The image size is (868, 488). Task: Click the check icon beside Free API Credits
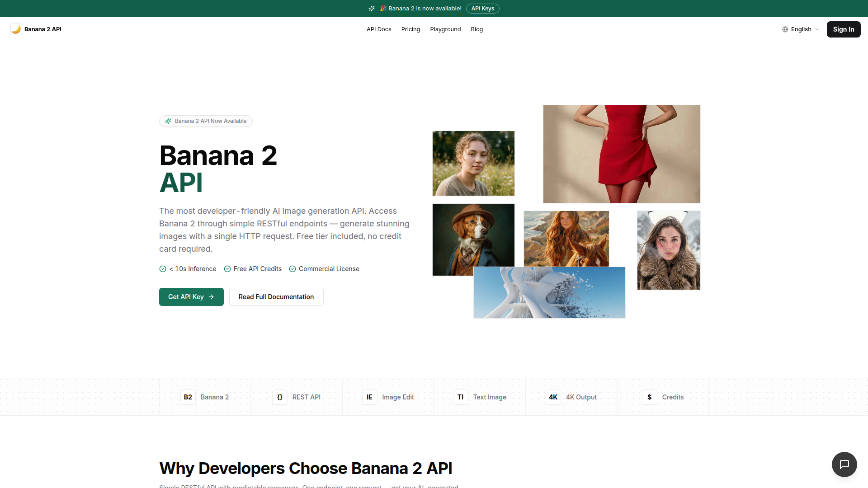tap(227, 269)
